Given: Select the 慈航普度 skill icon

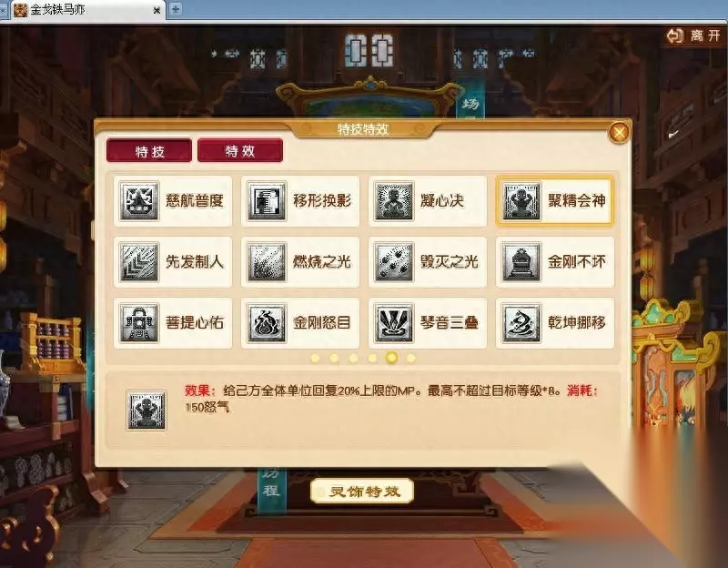Looking at the screenshot, I should click(139, 201).
